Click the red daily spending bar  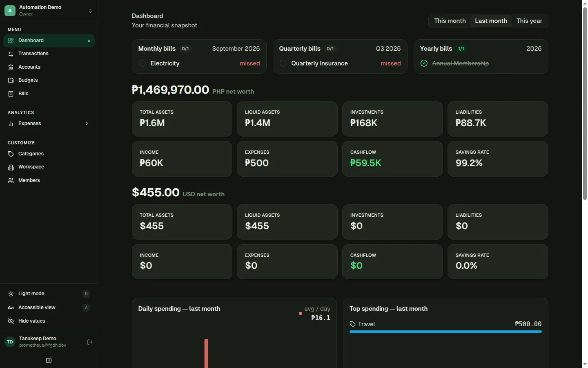(206, 353)
